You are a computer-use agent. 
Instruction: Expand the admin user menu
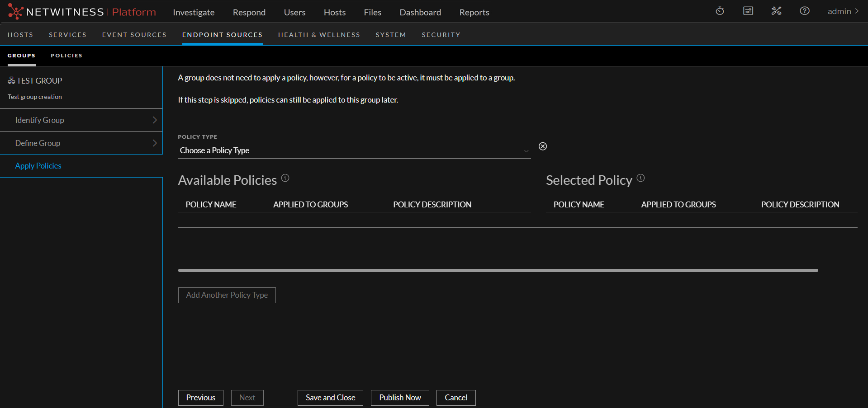pos(843,11)
